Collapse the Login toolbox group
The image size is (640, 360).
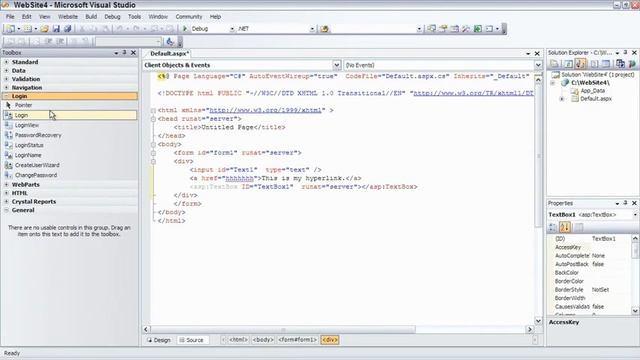pyautogui.click(x=6, y=96)
